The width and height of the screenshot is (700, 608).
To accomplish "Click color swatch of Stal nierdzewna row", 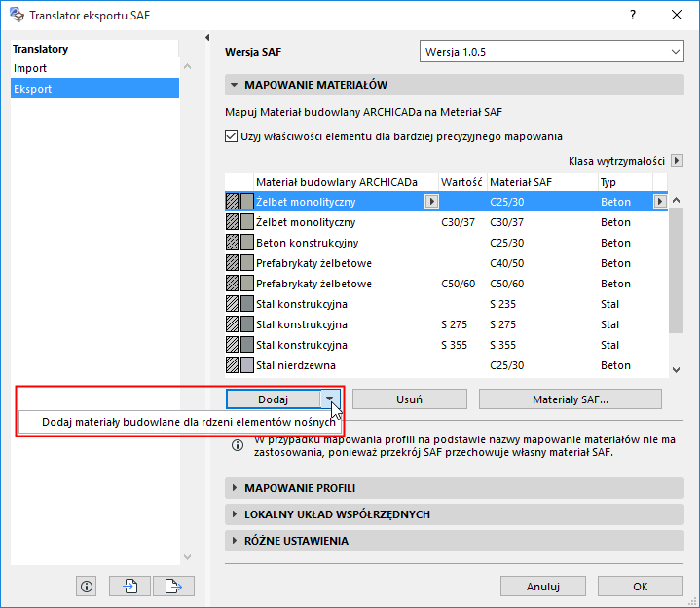I will coord(247,365).
